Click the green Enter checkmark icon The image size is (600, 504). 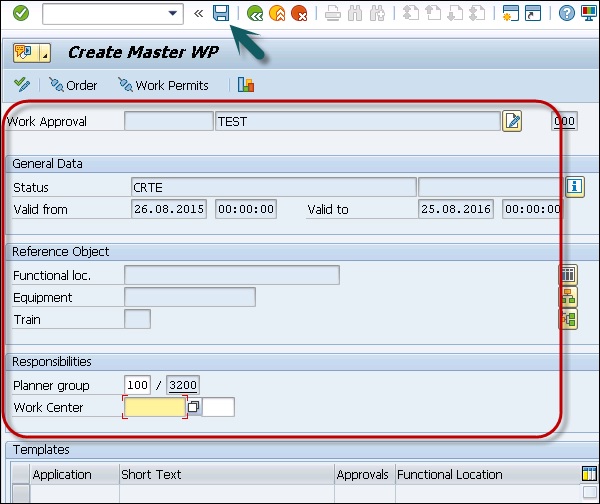pos(21,13)
